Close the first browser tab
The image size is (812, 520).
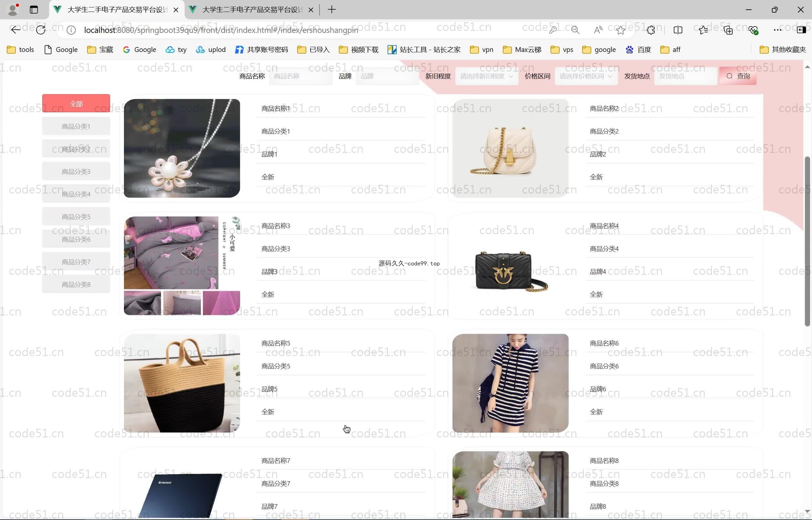[x=176, y=10]
